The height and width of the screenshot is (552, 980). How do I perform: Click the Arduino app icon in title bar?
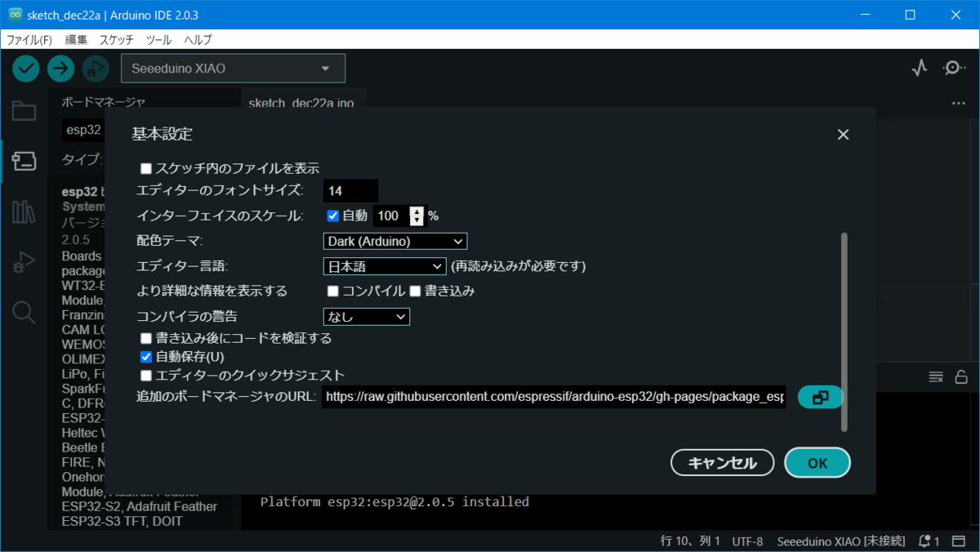tap(14, 15)
